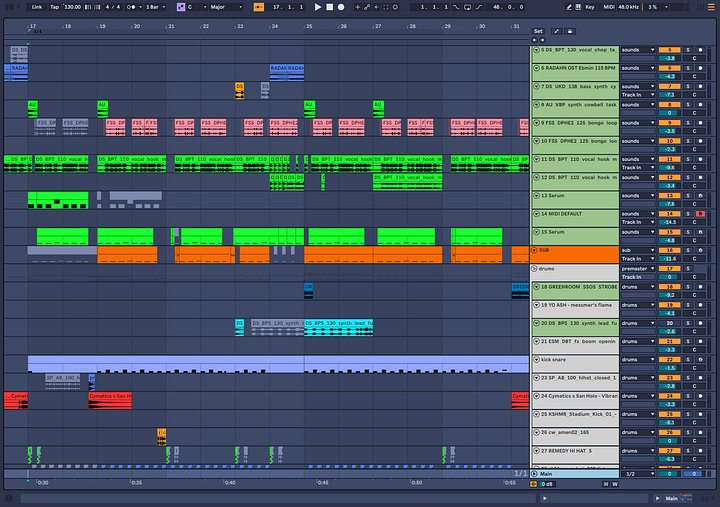This screenshot has width=720, height=507.
Task: Open Main output 1/2 dropdown
Action: 638,473
